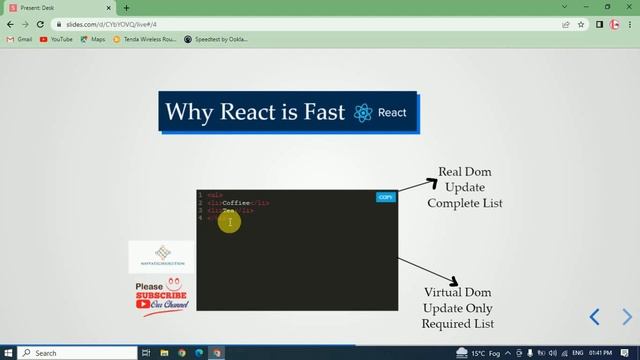640x360 pixels.
Task: Click the taskbar Search box
Action: 78,353
